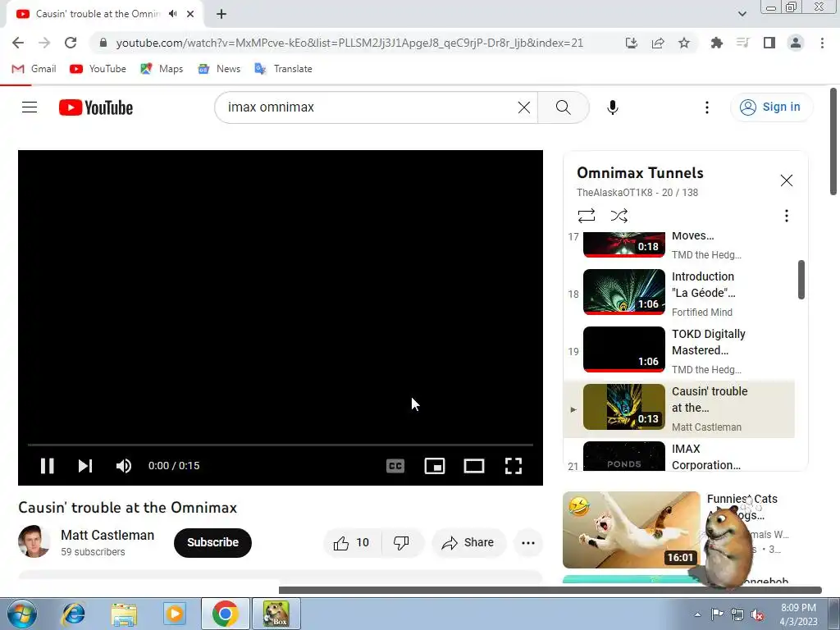Open Chrome profile avatar menu
The width and height of the screenshot is (840, 630).
click(796, 43)
